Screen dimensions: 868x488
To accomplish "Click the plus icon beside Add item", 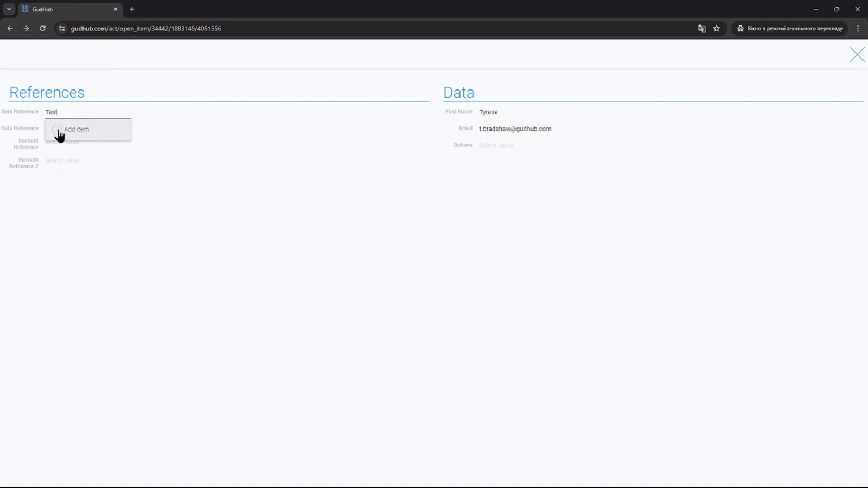I will (57, 130).
